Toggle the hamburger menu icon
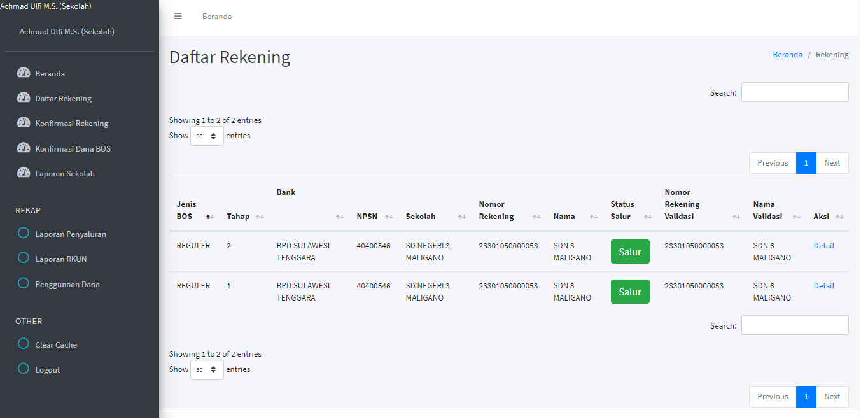 click(x=178, y=16)
